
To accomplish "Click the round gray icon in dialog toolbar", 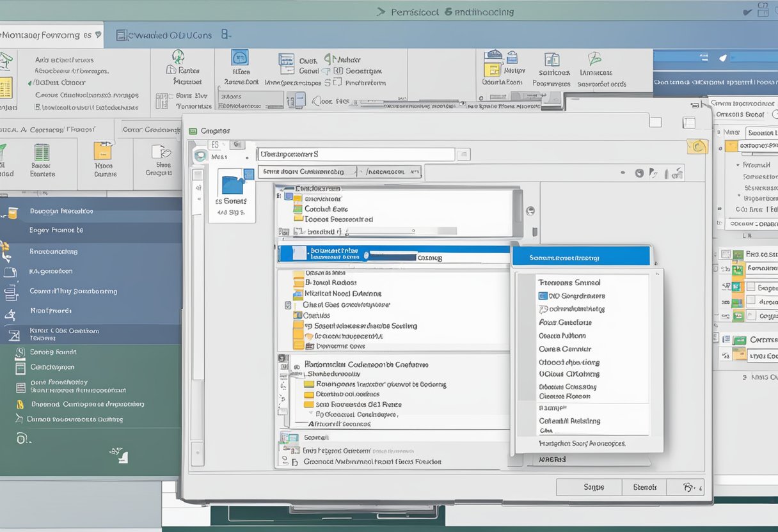I will point(639,173).
